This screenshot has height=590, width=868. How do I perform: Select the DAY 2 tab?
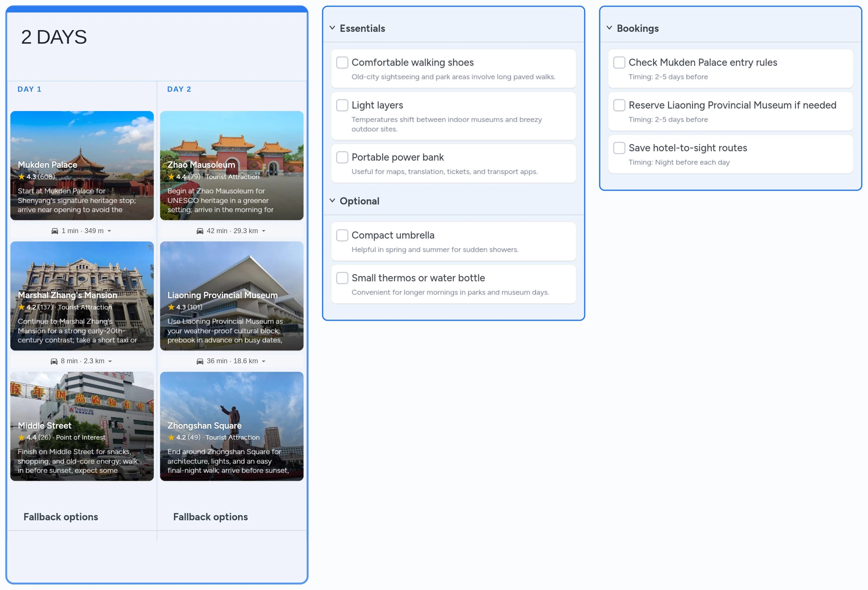(179, 89)
